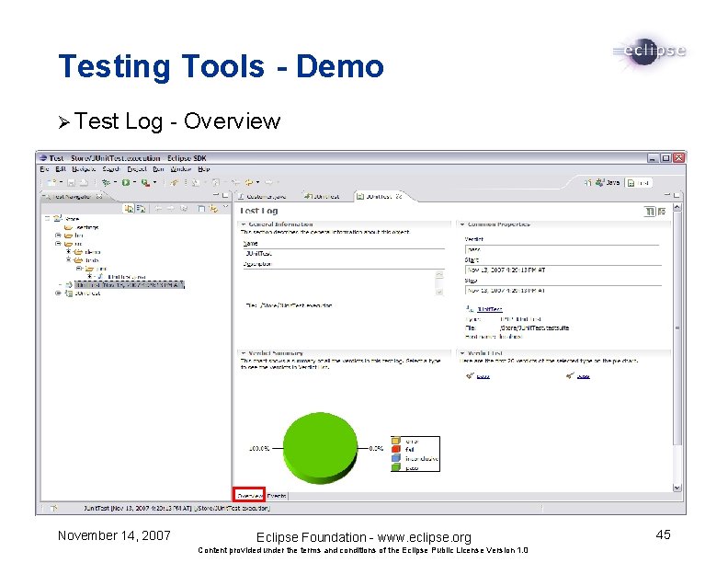Open the Run dropdown arrow

(134, 182)
